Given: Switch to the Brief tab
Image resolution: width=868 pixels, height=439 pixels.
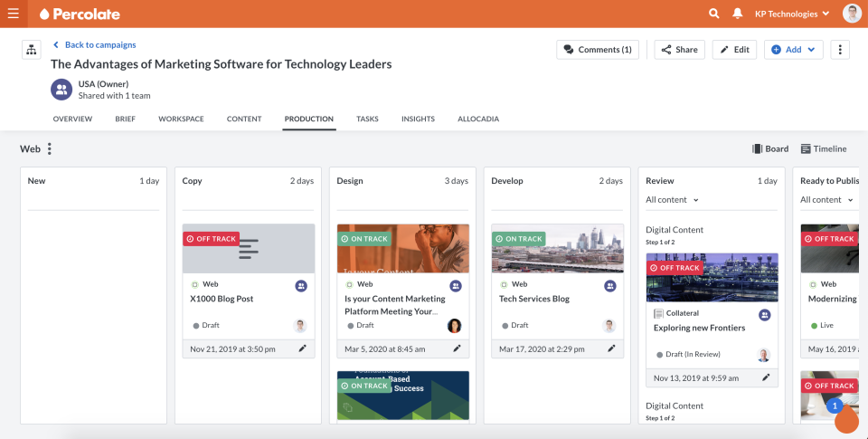Looking at the screenshot, I should pos(125,119).
